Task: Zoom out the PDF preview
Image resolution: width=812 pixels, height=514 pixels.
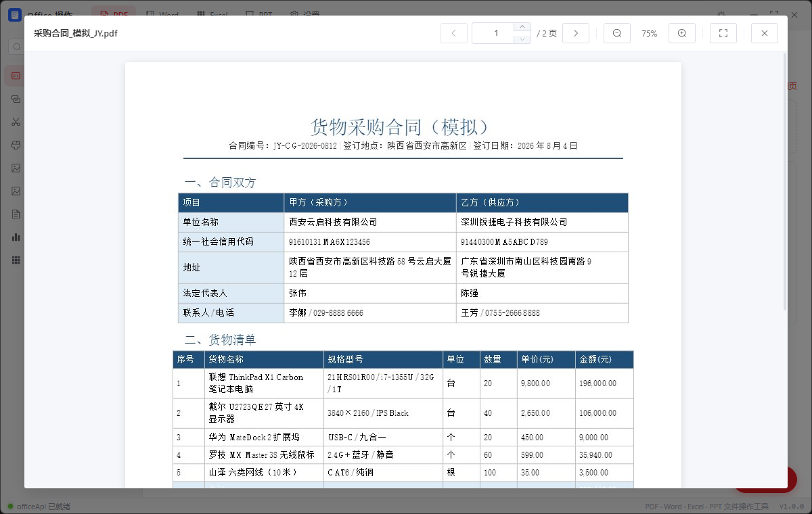Action: tap(617, 33)
